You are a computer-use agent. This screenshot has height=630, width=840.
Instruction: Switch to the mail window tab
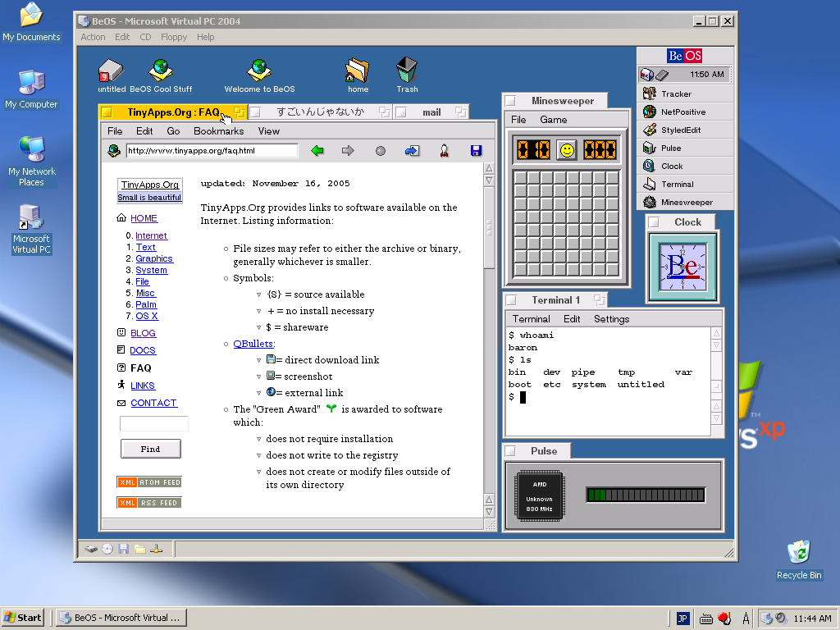(x=431, y=112)
